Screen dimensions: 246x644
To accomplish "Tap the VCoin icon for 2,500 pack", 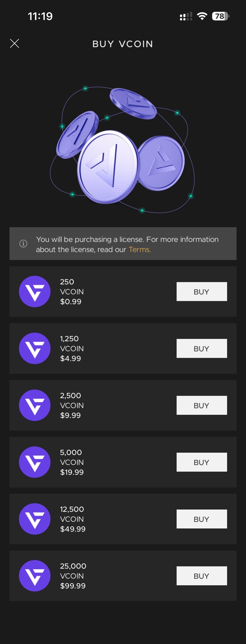I will 35,405.
